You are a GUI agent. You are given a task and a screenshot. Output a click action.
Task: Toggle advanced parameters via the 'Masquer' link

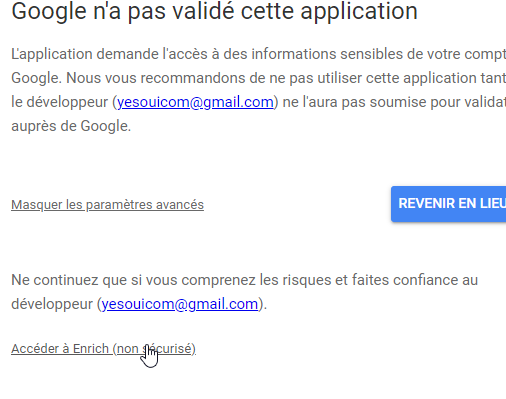pos(107,205)
